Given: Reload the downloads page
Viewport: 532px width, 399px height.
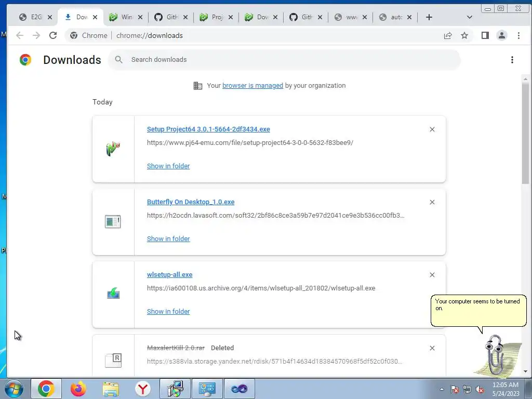Looking at the screenshot, I should click(53, 35).
